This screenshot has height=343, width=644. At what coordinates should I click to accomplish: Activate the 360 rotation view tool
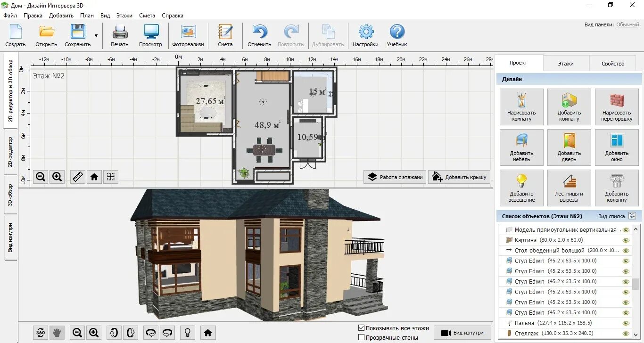point(41,333)
